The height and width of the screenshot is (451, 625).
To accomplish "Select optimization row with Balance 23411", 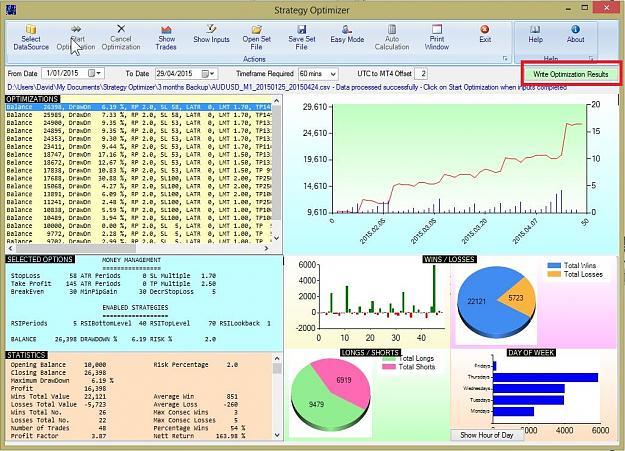I will tap(138, 146).
